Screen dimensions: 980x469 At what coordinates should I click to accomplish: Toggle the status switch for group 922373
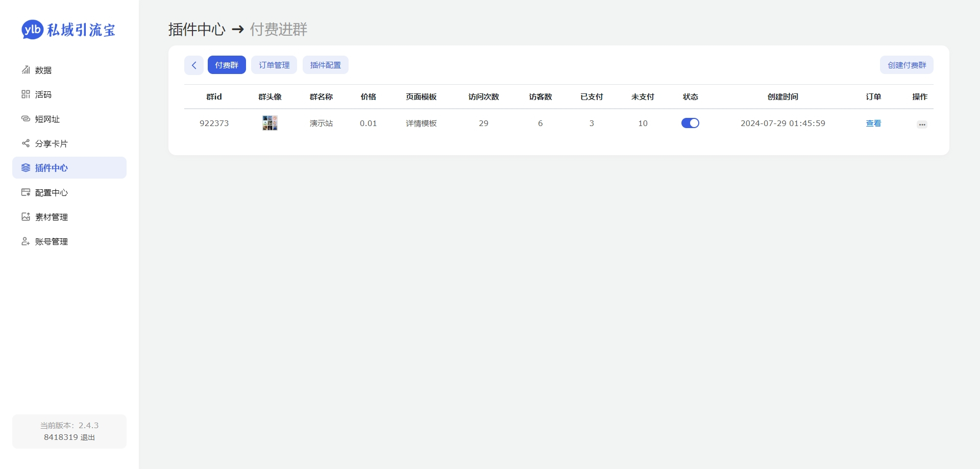point(690,123)
